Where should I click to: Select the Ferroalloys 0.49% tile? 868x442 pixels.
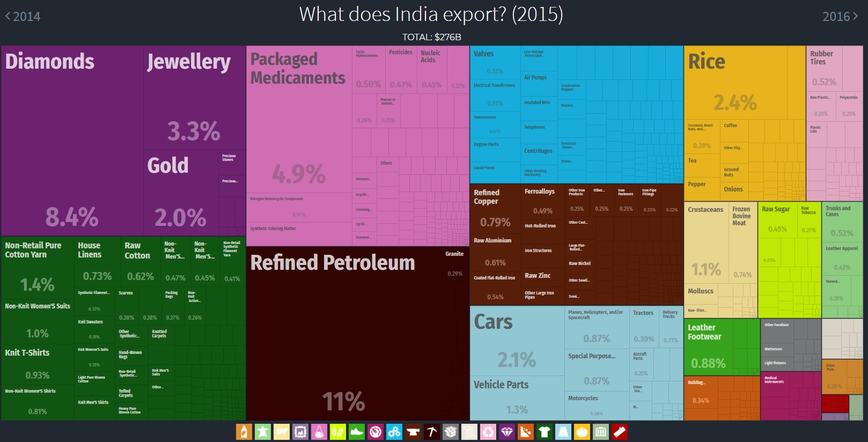pos(543,202)
